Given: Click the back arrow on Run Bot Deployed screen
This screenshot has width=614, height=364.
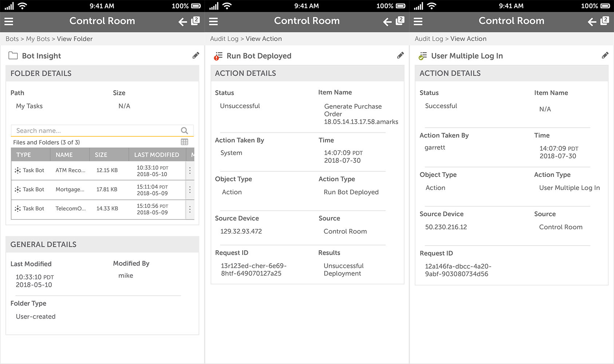Looking at the screenshot, I should [386, 22].
